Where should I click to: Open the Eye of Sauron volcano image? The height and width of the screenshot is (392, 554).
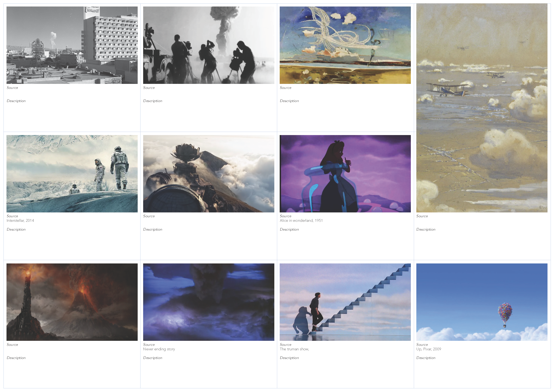(x=72, y=302)
